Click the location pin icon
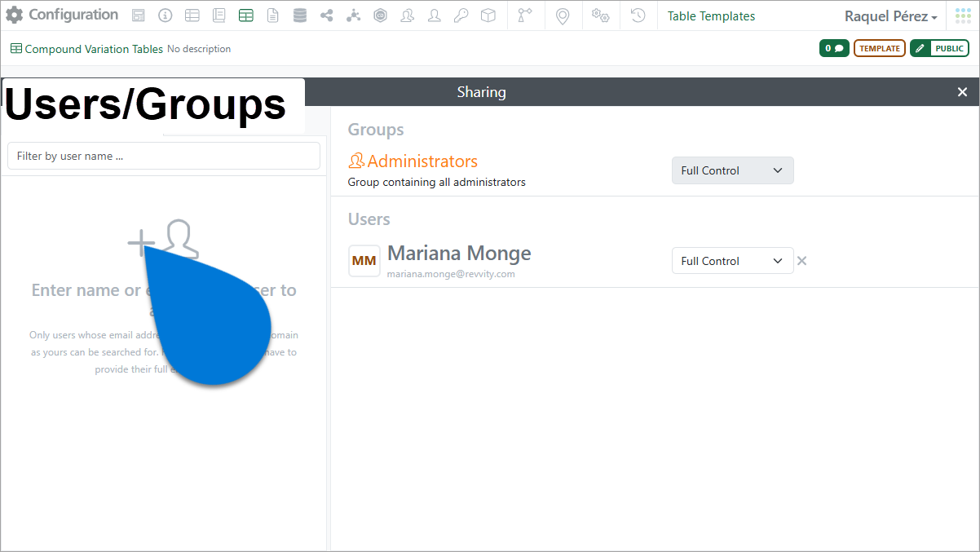Screen dimensions: 980x552 pos(562,15)
